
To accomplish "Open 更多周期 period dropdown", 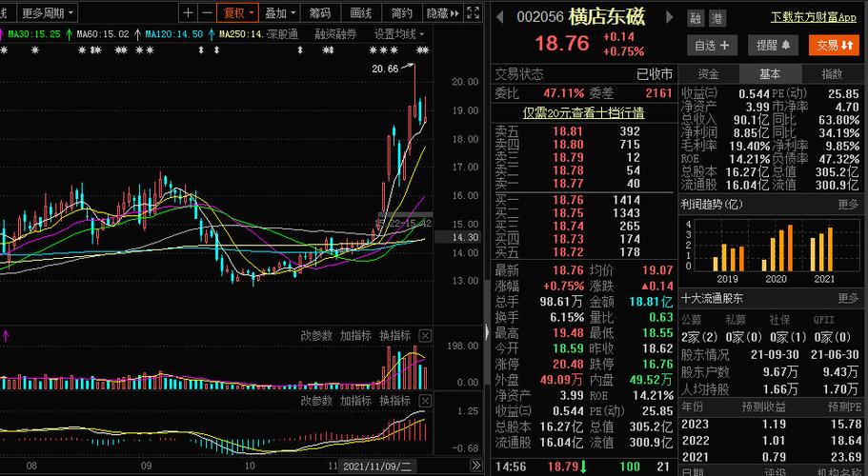I will (x=48, y=12).
